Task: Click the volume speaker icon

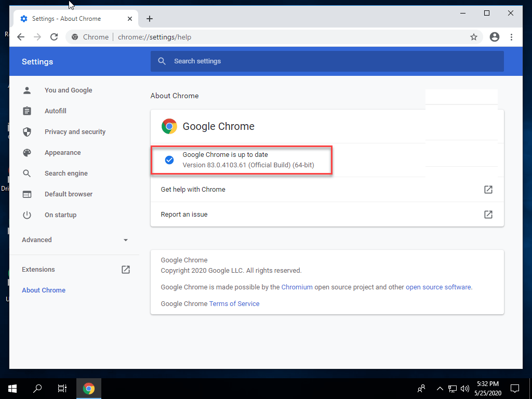Action: click(x=465, y=389)
